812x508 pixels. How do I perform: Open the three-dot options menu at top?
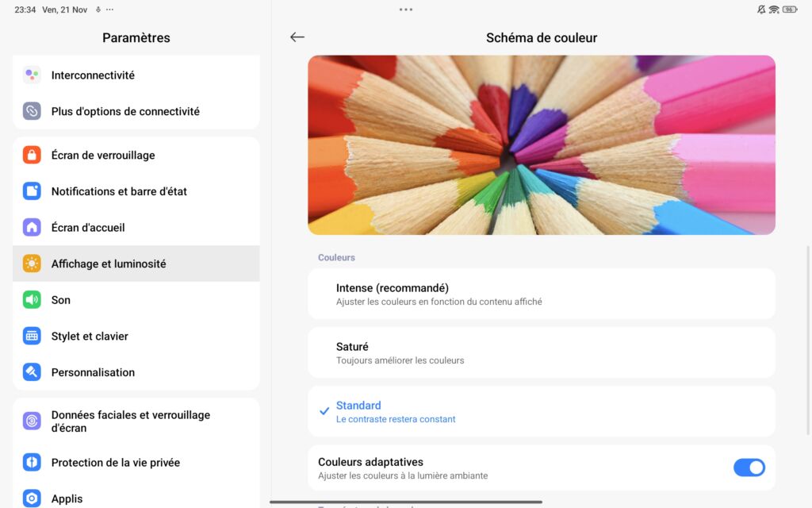406,9
